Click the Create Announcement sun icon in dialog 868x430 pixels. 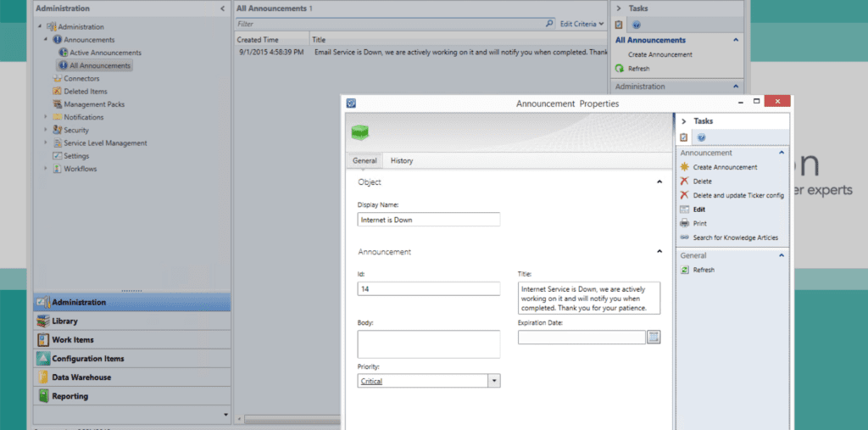685,167
